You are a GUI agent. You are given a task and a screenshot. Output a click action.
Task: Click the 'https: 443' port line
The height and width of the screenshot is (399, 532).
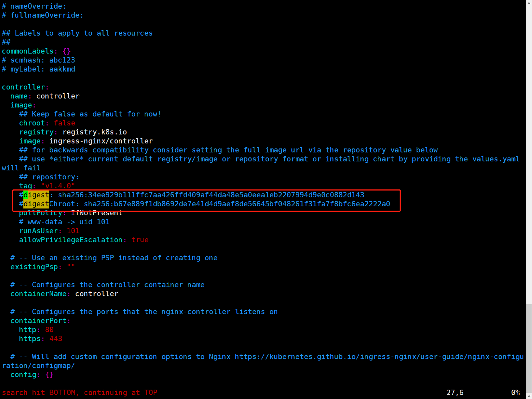41,339
